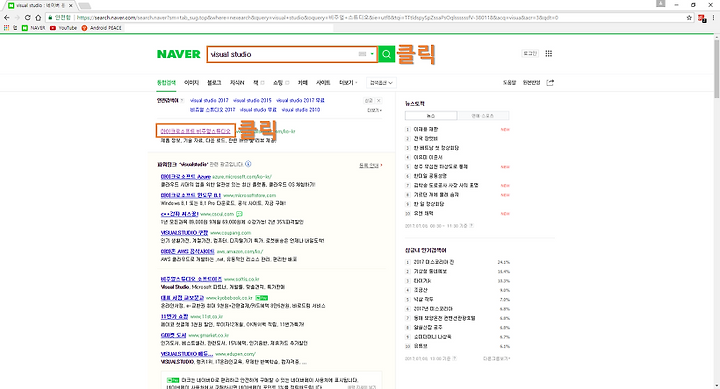The image size is (720, 389).
Task: Click the page vertical scrollbar thumb
Action: (716, 69)
